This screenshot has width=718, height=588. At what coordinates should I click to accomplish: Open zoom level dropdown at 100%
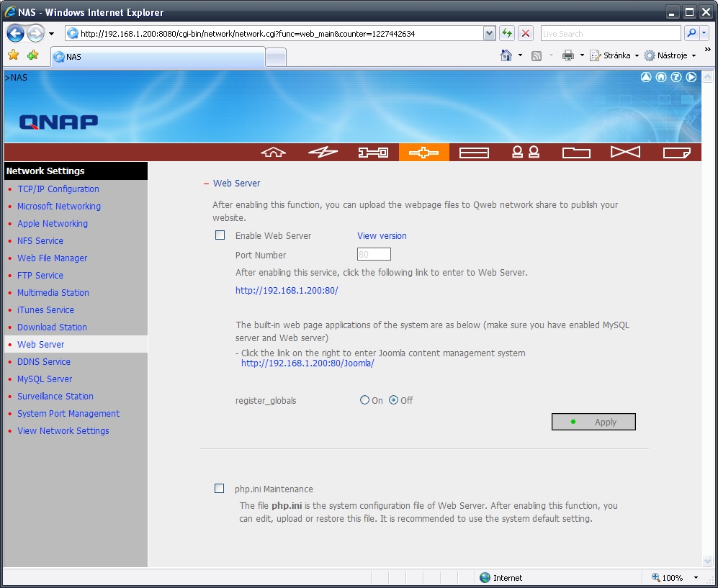coord(696,577)
